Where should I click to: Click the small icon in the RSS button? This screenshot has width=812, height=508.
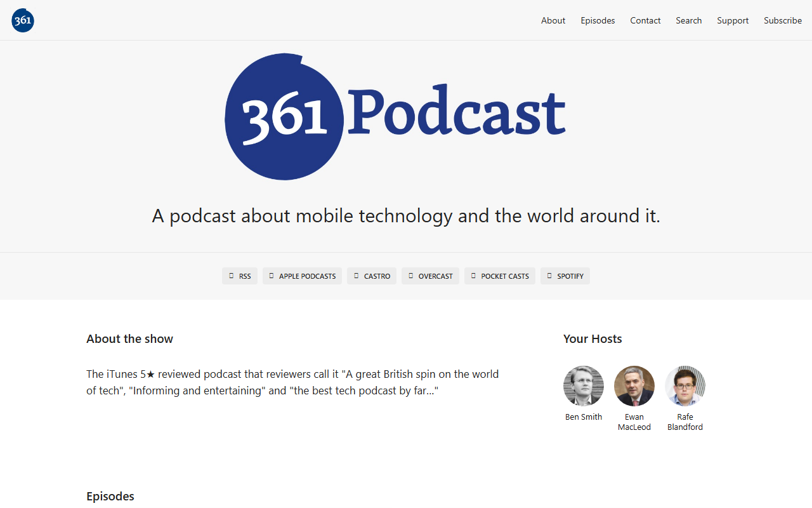point(231,276)
